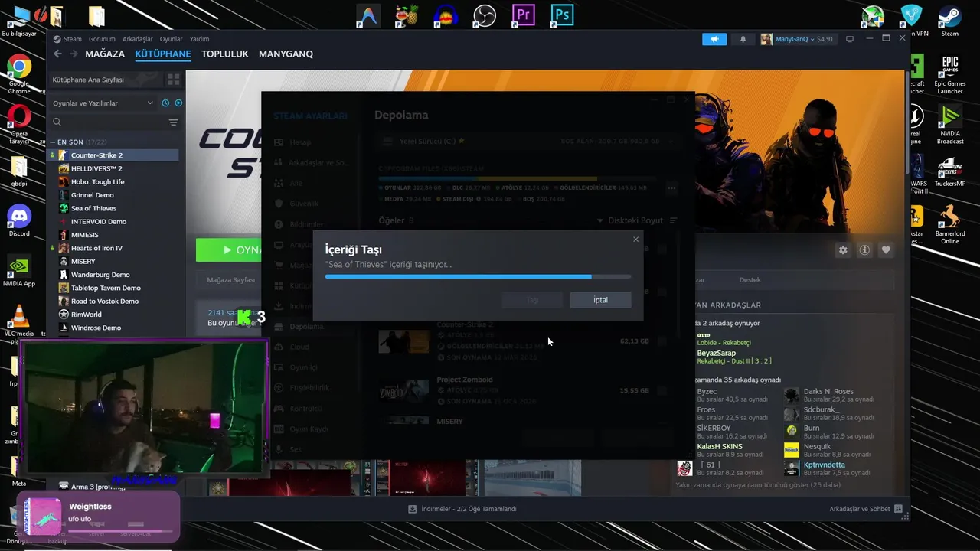Open the MANYGANQ profile tab
Screen dimensions: 980x551
point(286,54)
